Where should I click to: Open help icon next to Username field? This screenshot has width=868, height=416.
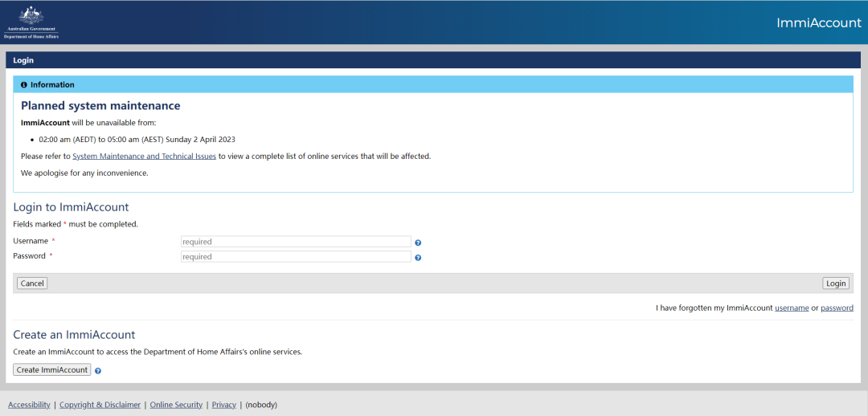(418, 243)
